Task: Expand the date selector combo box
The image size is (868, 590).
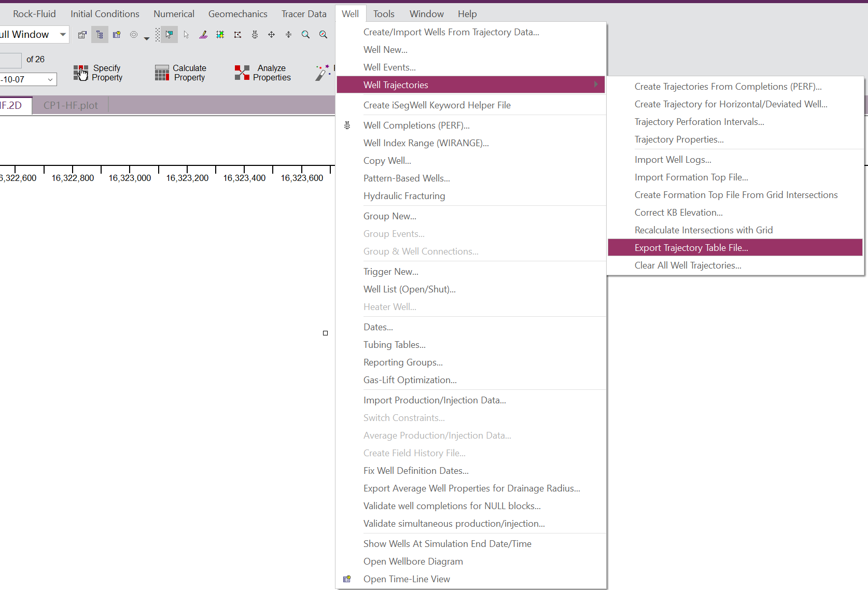Action: tap(50, 79)
